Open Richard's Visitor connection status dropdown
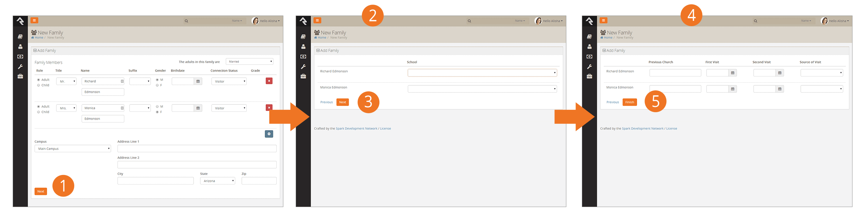 coord(229,81)
